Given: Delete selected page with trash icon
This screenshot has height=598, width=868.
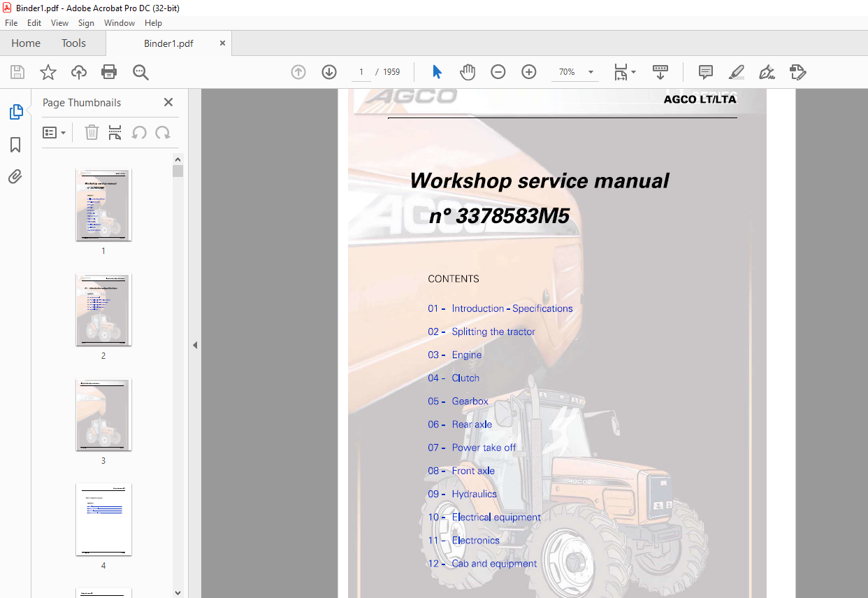Looking at the screenshot, I should [92, 132].
